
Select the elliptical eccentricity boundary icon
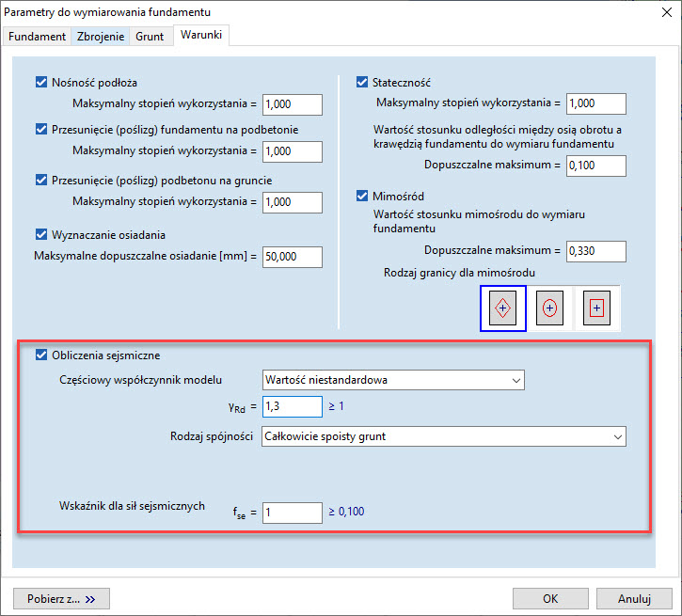click(x=550, y=308)
